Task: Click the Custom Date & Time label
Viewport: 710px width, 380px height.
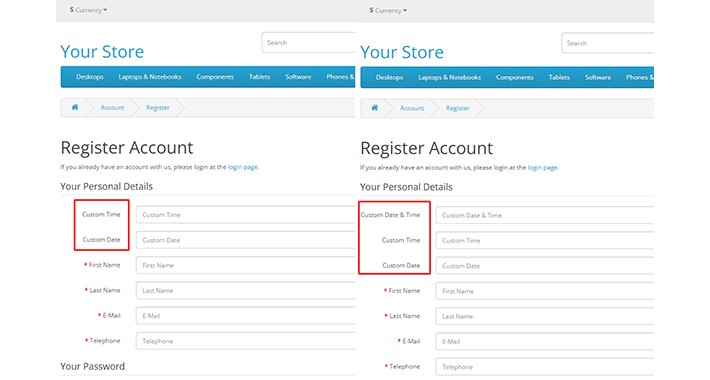Action: pyautogui.click(x=390, y=215)
